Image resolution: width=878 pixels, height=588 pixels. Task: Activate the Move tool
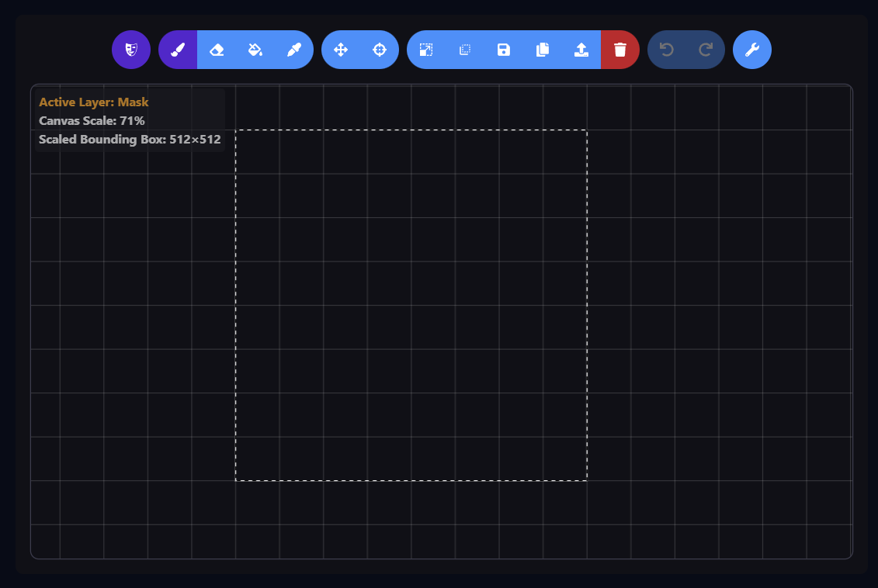point(341,50)
